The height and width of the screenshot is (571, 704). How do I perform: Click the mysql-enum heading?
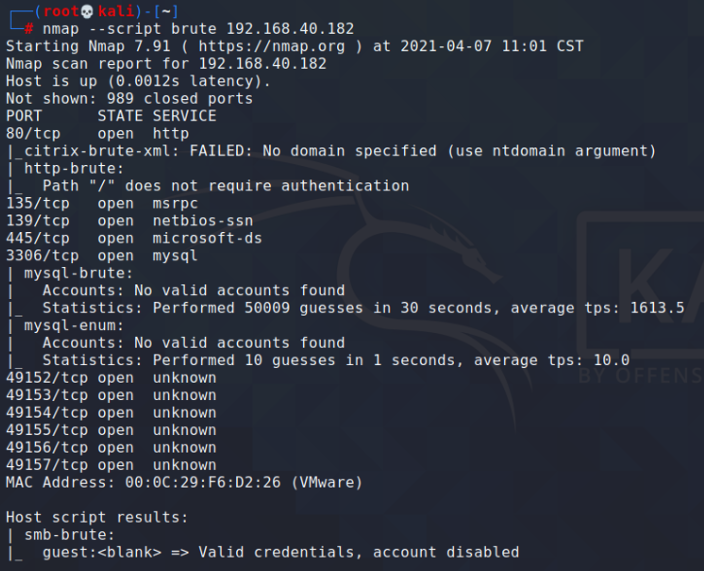74,326
